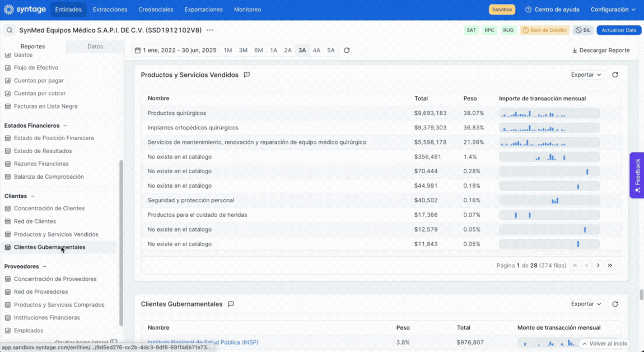This screenshot has height=352, width=644.
Task: Toggle the Buró de Crédito badge
Action: tap(544, 30)
